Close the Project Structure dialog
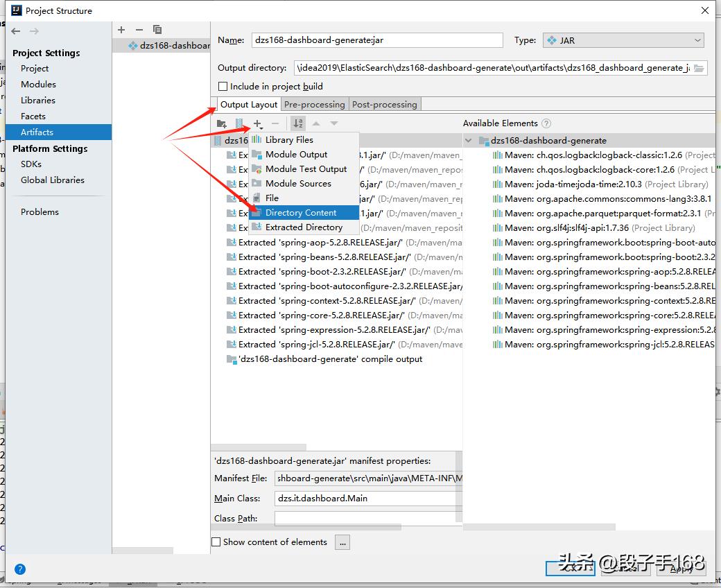The height and width of the screenshot is (588, 721). point(705,10)
